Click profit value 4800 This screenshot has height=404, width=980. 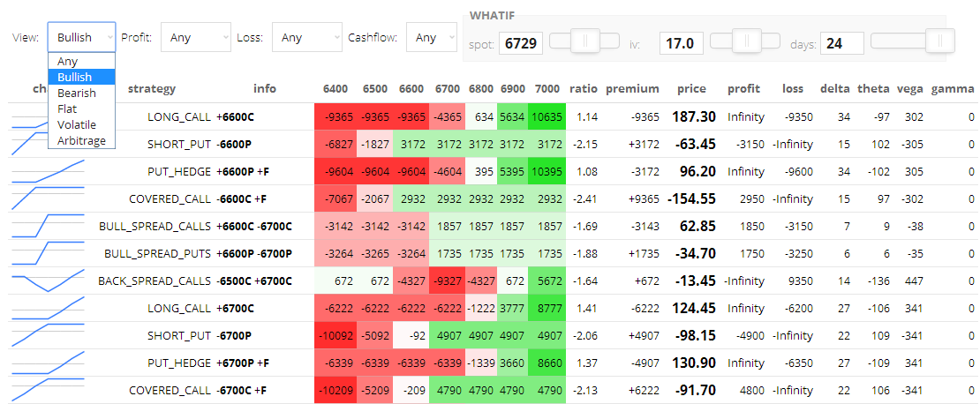752,392
